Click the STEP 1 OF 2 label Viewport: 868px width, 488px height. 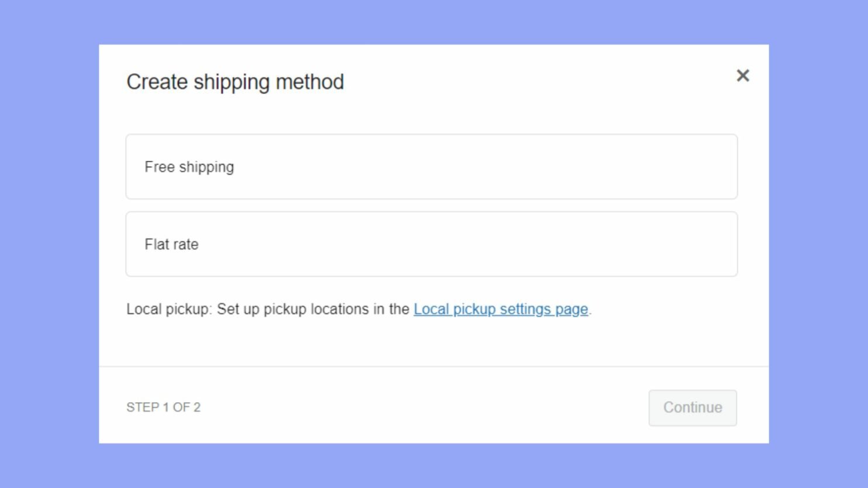tap(164, 407)
